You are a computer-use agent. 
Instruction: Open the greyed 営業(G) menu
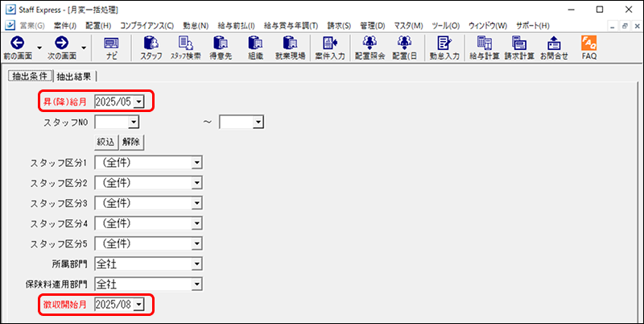click(32, 26)
